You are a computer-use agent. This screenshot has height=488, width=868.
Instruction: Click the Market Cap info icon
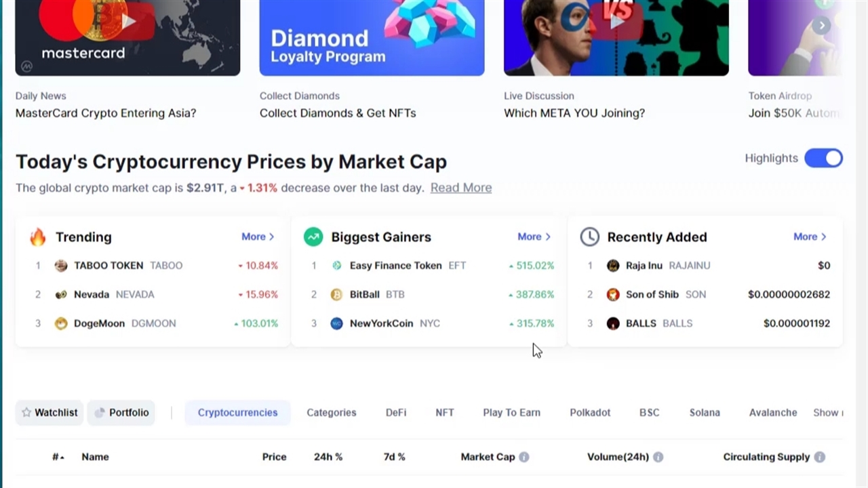pos(524,457)
